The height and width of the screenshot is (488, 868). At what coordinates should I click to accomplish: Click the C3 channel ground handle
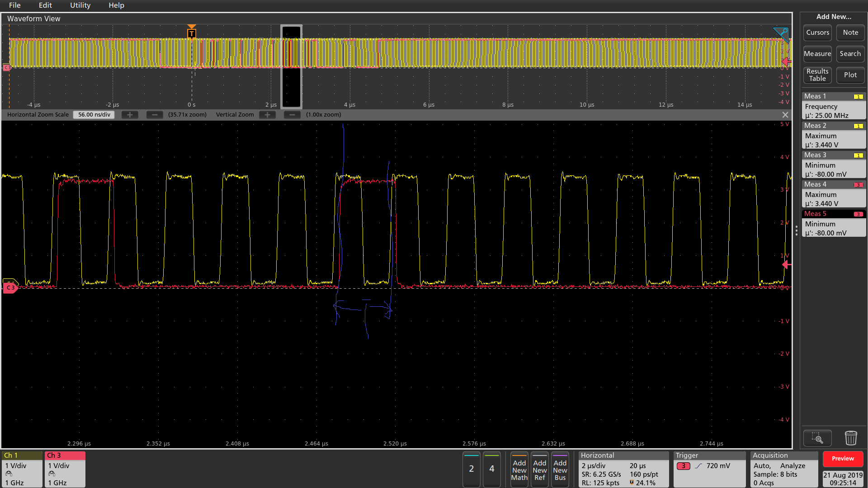click(x=10, y=287)
